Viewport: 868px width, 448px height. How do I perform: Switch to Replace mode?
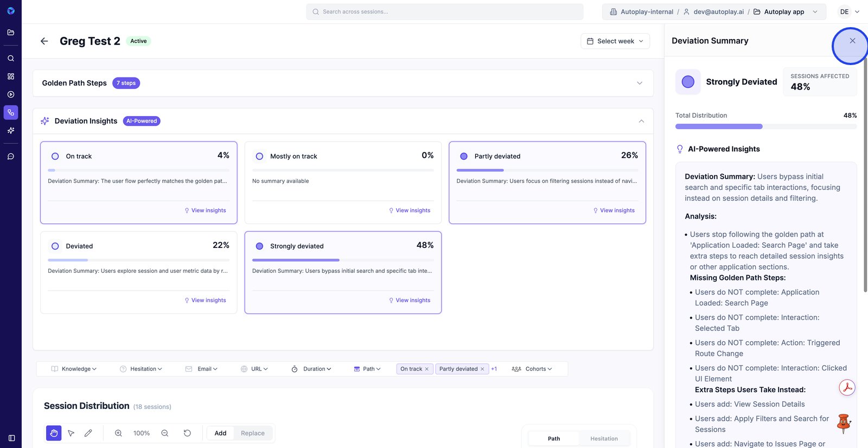click(x=252, y=433)
